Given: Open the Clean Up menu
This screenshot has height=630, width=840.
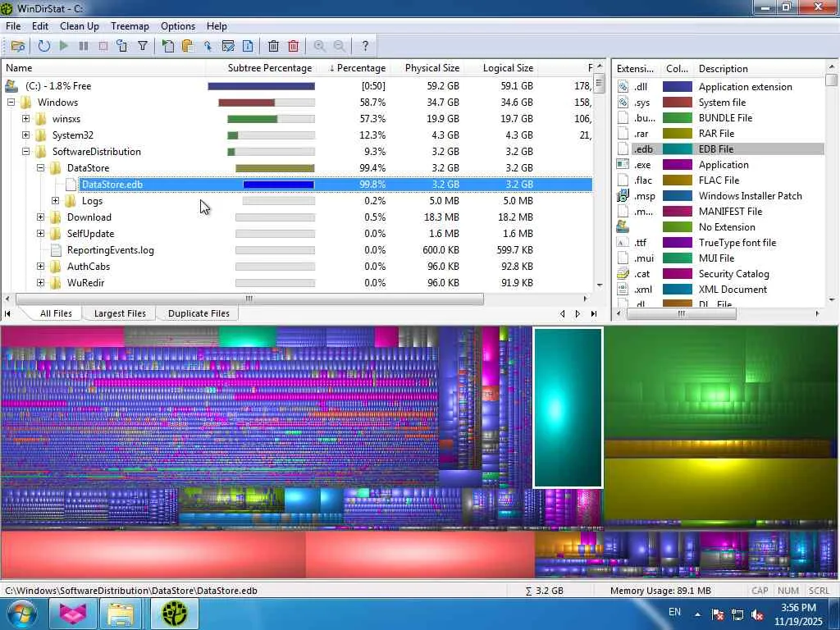Looking at the screenshot, I should (80, 26).
